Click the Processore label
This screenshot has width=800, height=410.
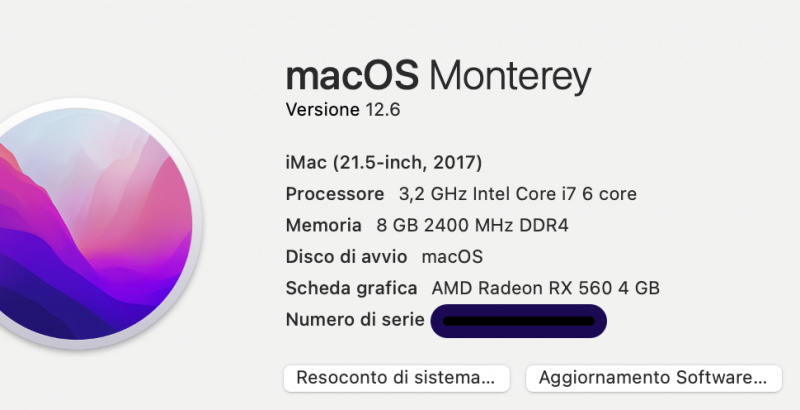(x=334, y=194)
